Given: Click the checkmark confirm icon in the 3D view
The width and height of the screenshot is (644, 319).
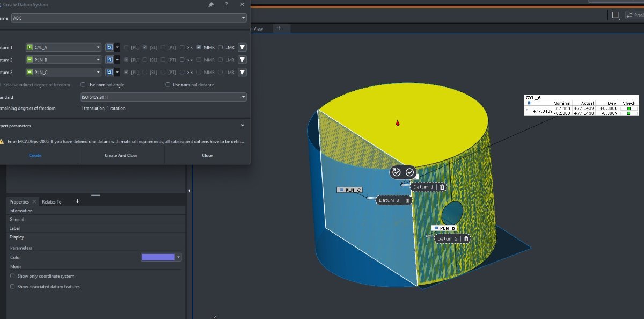Looking at the screenshot, I should tap(410, 172).
